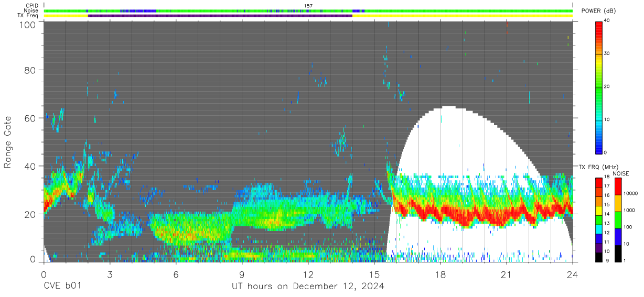Viewport: 644px width, 297px height.
Task: Click the NOISE legend title
Action: point(621,173)
